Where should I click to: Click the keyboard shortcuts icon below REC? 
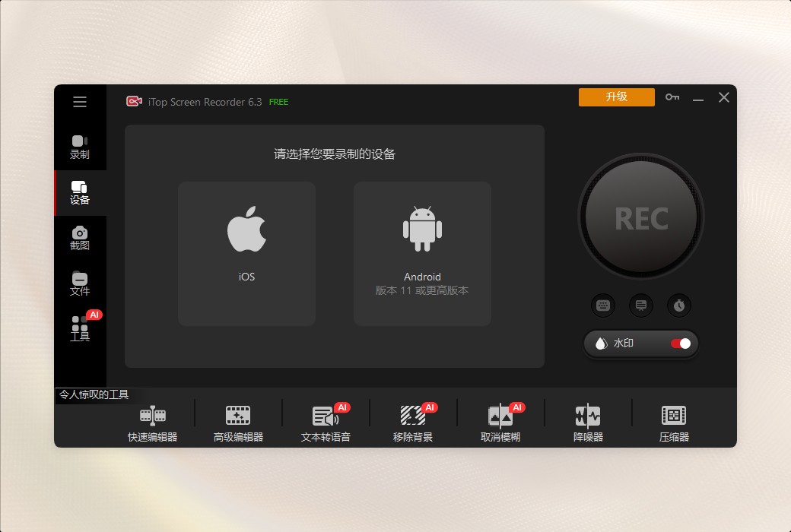click(603, 306)
